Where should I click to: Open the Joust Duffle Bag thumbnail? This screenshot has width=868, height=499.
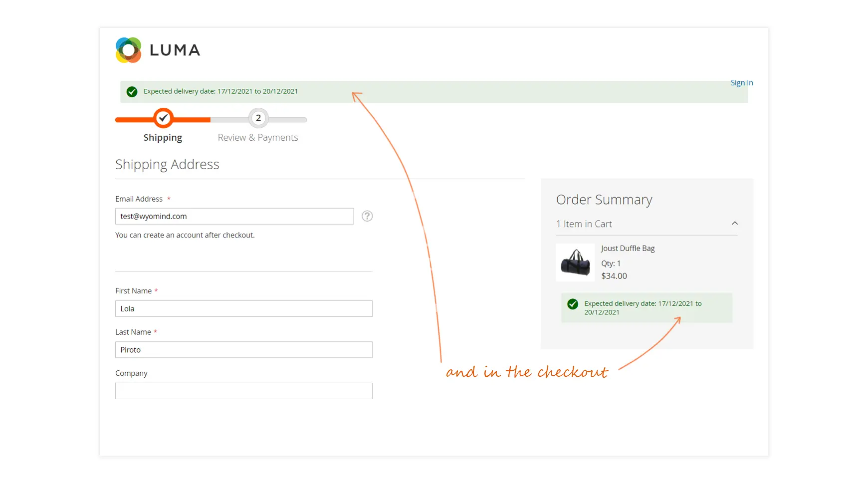[575, 262]
